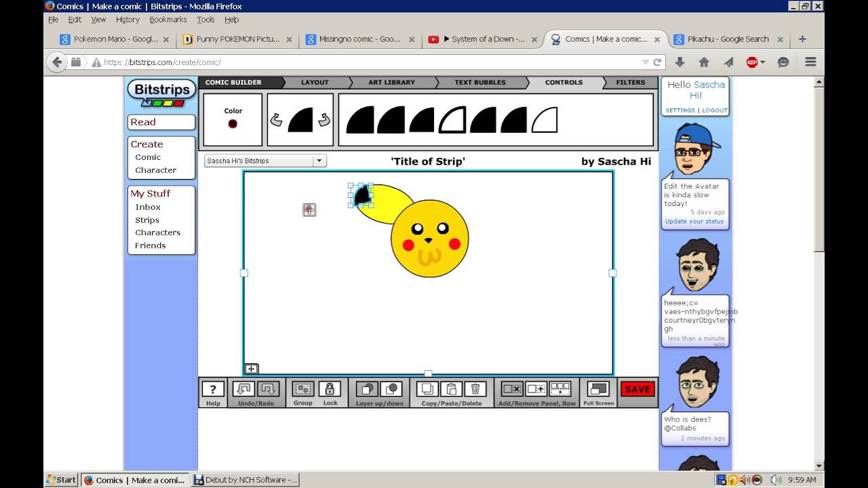Select the thick outlined quarter-circle shape
Screen dimensions: 868x488
click(452, 120)
